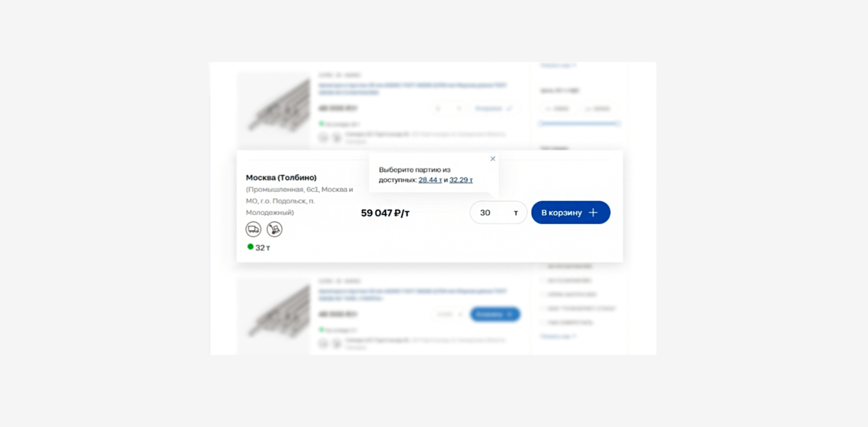Tick the last sidebar filter checkbox above show more
The image size is (868, 427).
click(x=544, y=322)
